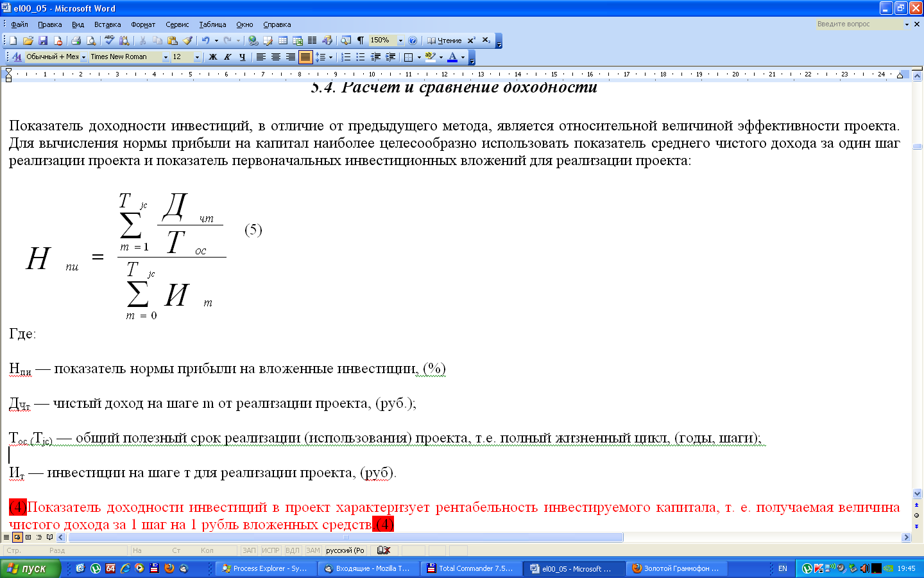Click the Print icon in the toolbar

point(76,40)
